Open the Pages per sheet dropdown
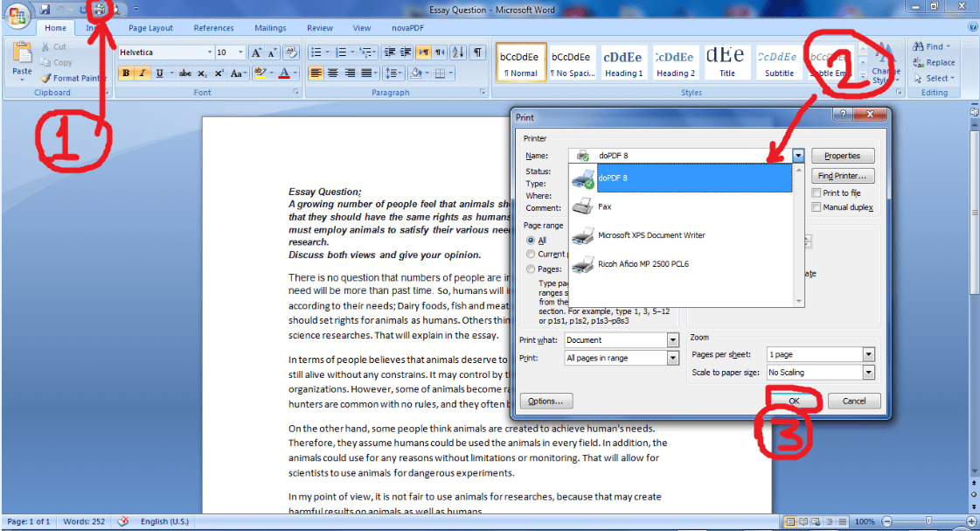This screenshot has width=980, height=531. pos(868,354)
